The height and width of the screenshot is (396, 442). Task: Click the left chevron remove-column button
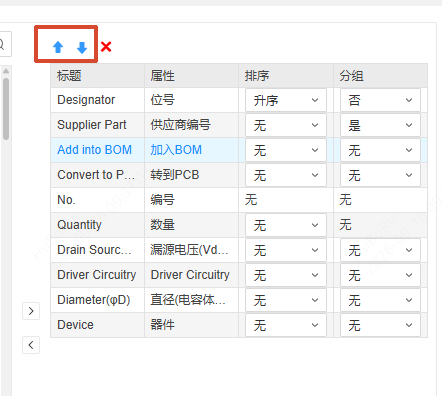coord(31,345)
